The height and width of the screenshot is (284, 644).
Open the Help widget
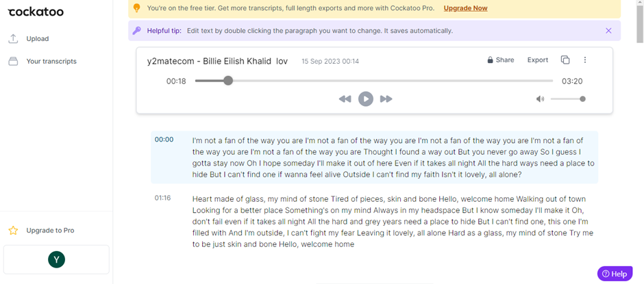[615, 274]
